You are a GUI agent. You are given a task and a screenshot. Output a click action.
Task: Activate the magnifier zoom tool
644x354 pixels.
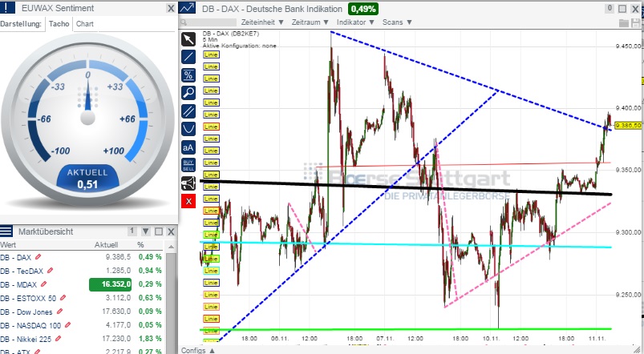(188, 93)
